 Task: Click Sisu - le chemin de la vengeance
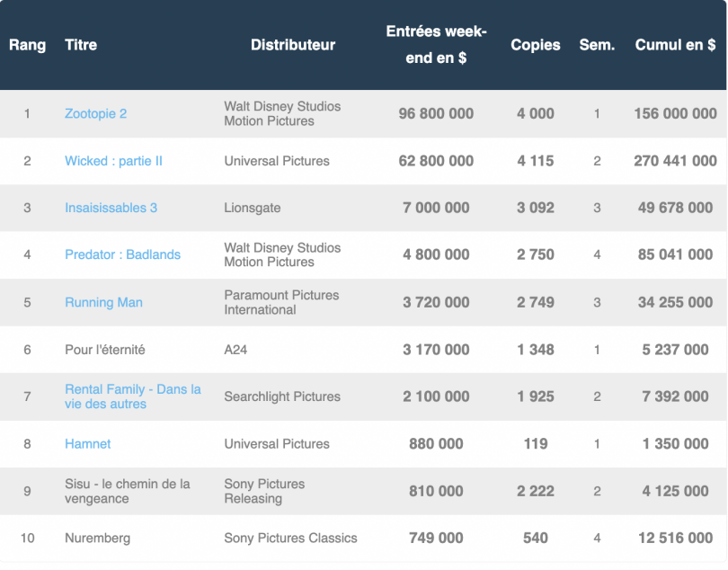point(127,491)
